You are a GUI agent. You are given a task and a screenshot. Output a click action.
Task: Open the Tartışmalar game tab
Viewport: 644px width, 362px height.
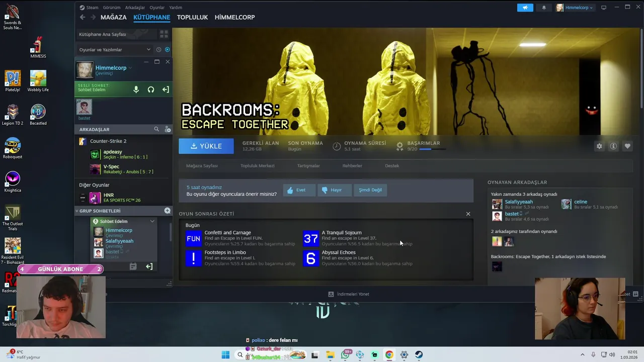tap(308, 165)
